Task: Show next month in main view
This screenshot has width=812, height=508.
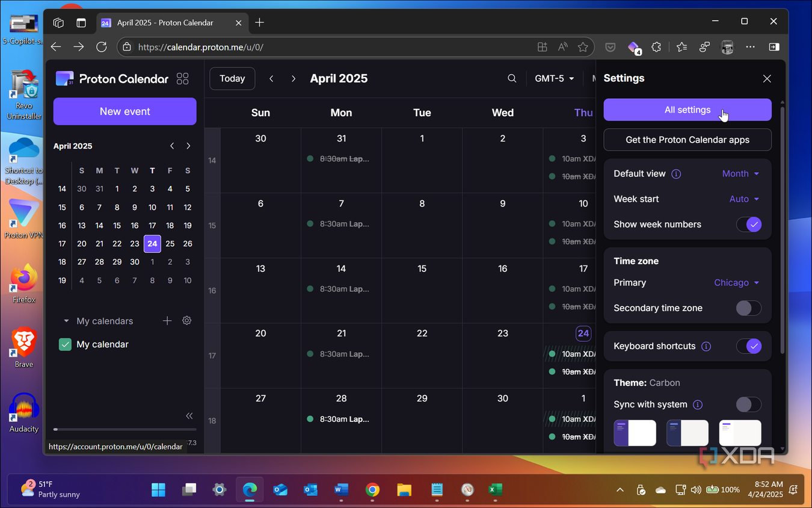Action: click(293, 79)
